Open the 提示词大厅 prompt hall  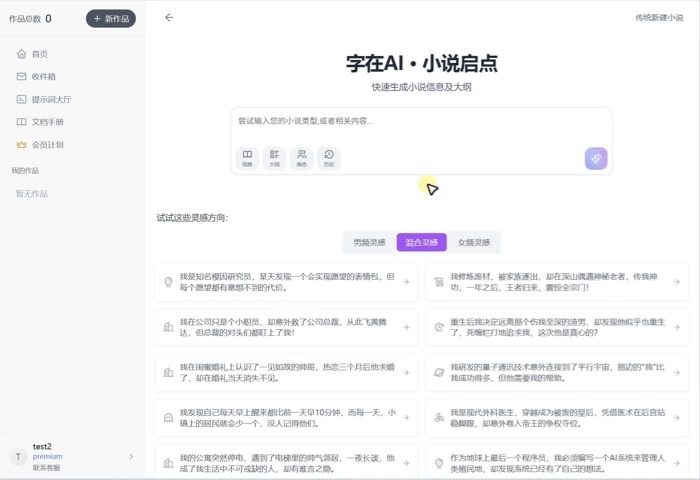(44, 99)
